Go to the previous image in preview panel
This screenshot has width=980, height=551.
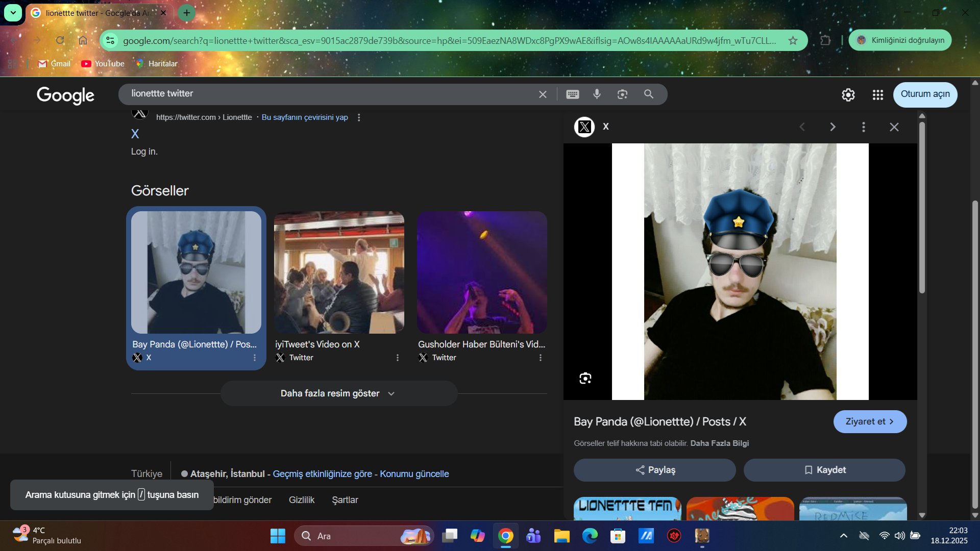802,127
